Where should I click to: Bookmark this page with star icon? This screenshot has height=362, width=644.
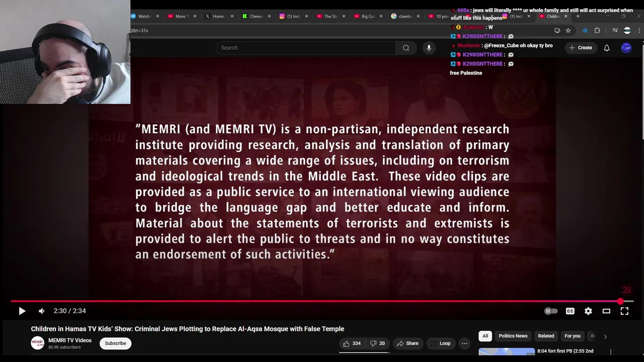click(568, 30)
